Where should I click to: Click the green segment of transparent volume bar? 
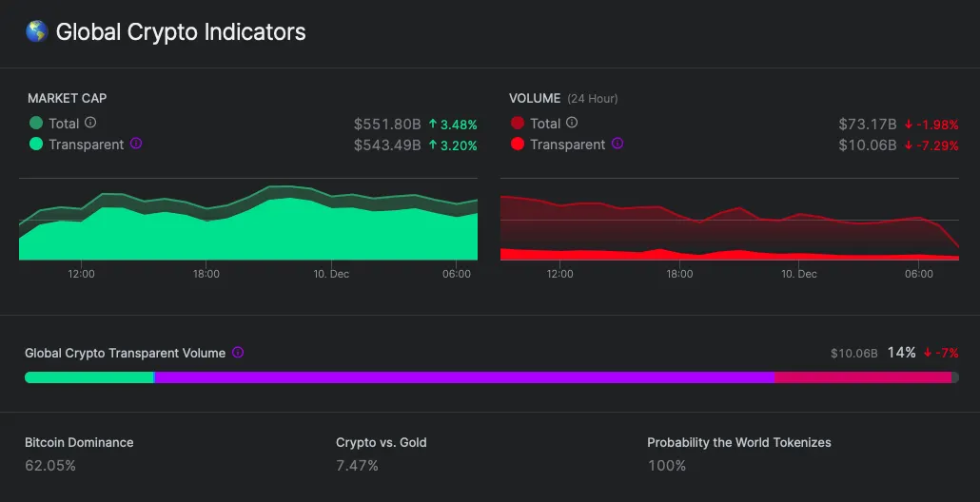point(88,377)
